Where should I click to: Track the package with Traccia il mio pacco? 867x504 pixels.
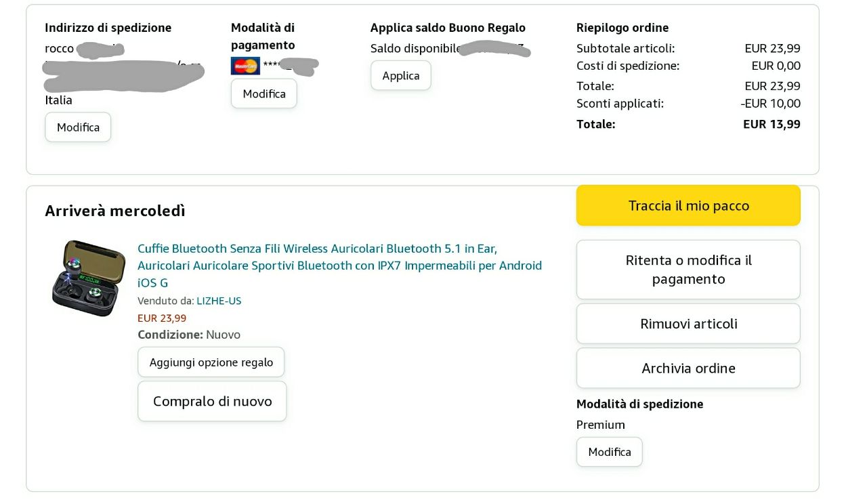(x=688, y=205)
